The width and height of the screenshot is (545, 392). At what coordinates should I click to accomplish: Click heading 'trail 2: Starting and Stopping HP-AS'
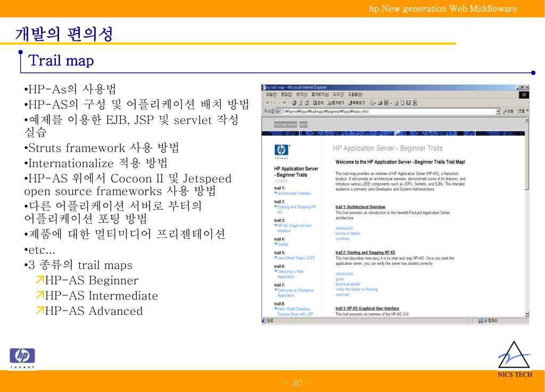tap(365, 253)
